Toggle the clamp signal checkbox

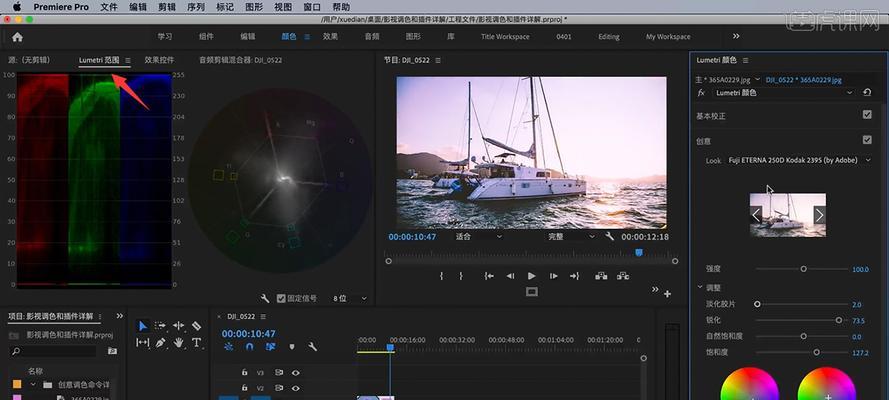click(x=281, y=298)
